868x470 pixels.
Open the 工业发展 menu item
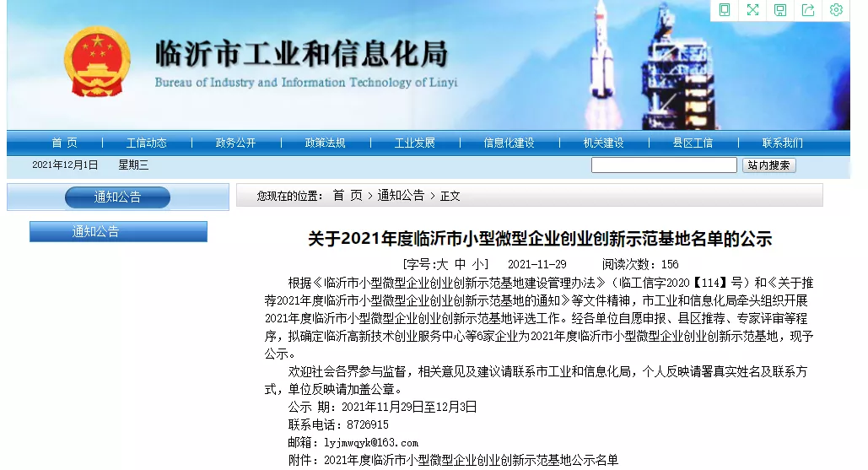[415, 143]
